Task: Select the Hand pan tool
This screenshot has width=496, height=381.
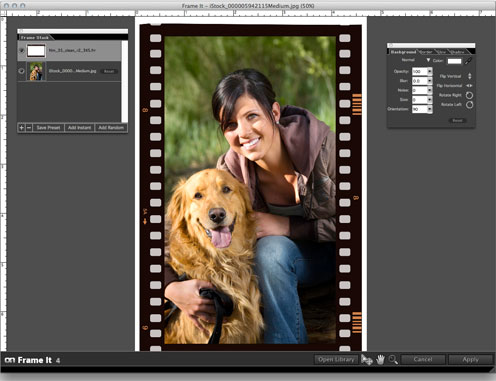Action: point(380,359)
